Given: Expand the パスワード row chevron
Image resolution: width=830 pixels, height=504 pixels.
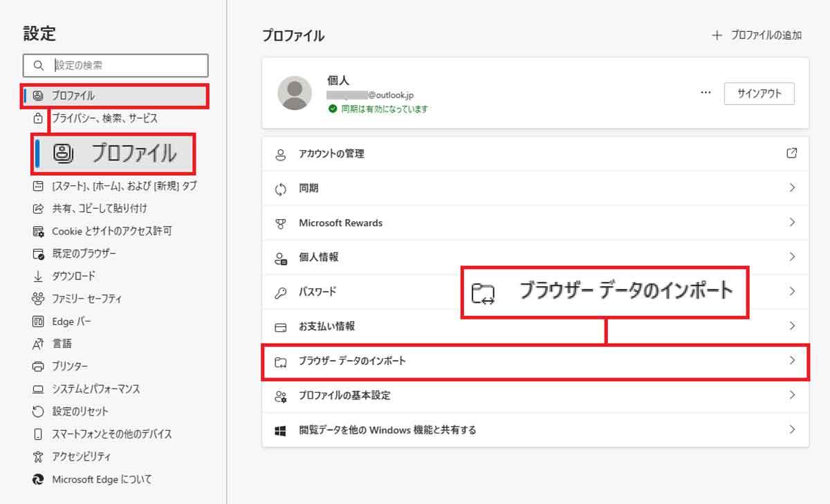Looking at the screenshot, I should click(x=792, y=292).
